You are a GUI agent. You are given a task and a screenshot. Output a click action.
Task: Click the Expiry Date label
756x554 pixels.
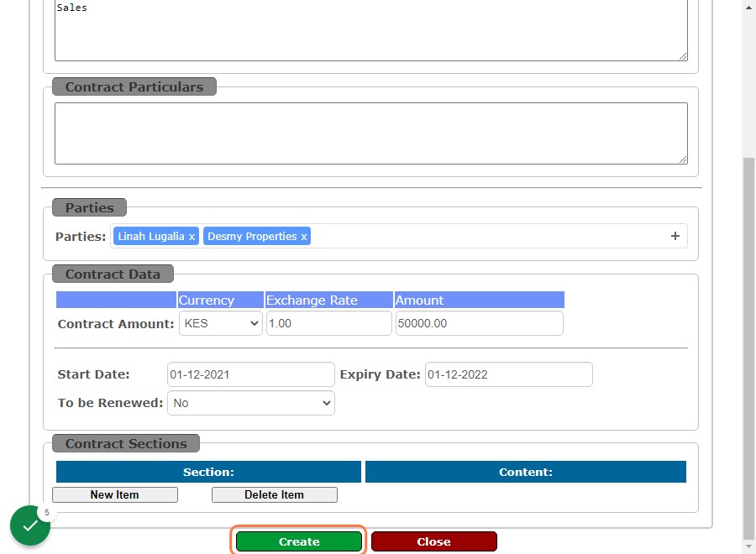click(380, 374)
